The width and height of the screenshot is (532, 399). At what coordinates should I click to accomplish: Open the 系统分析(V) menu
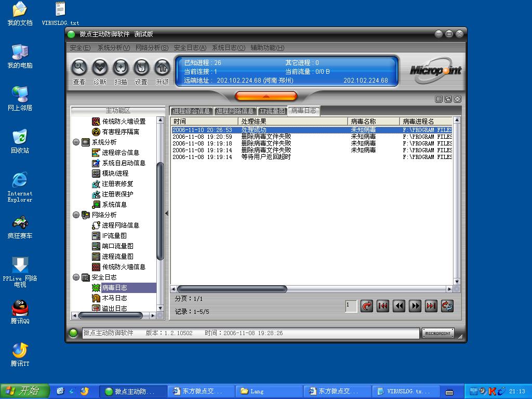[114, 48]
